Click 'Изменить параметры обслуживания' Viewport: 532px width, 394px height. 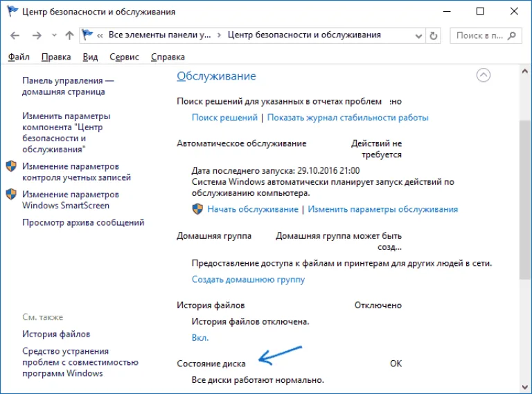(382, 209)
